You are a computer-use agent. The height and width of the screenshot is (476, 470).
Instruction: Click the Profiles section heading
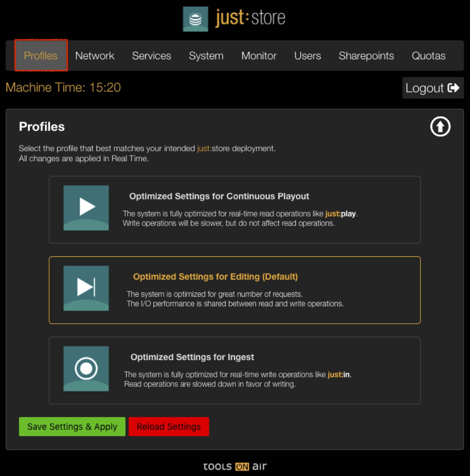click(42, 127)
